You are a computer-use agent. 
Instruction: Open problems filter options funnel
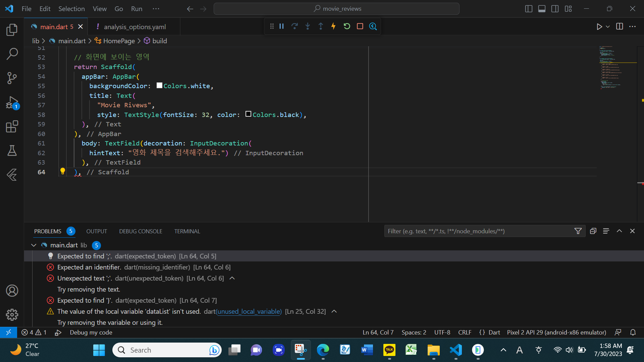(x=578, y=231)
